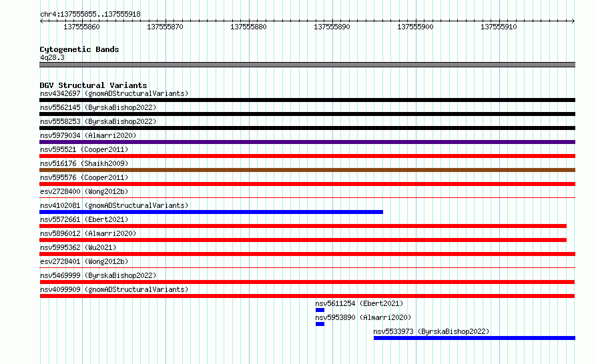The height and width of the screenshot is (364, 594).
Task: Open variant nsv595576 (Cooper2011) label
Action: pyautogui.click(x=84, y=177)
